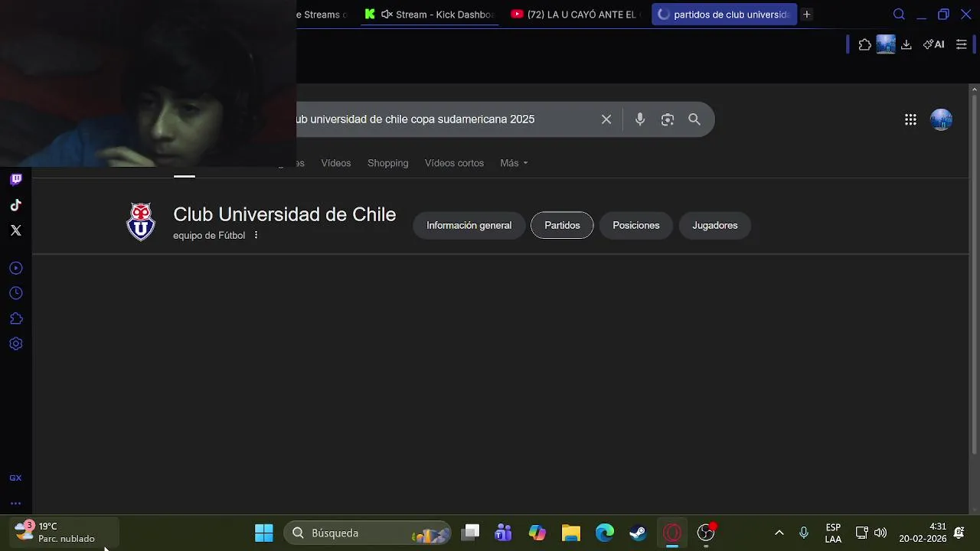Viewport: 980px width, 551px height.
Task: Click the Opera GX taskbar icon
Action: coord(672,533)
